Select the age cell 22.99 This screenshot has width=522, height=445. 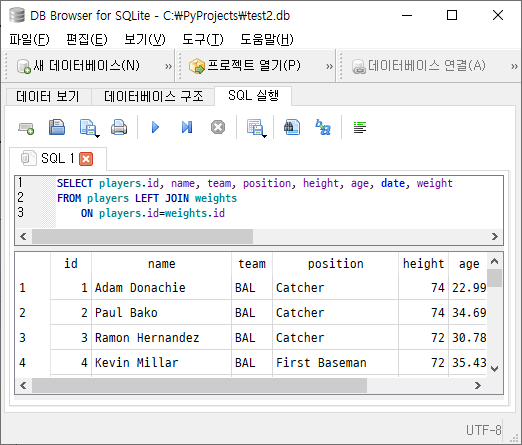(x=468, y=288)
